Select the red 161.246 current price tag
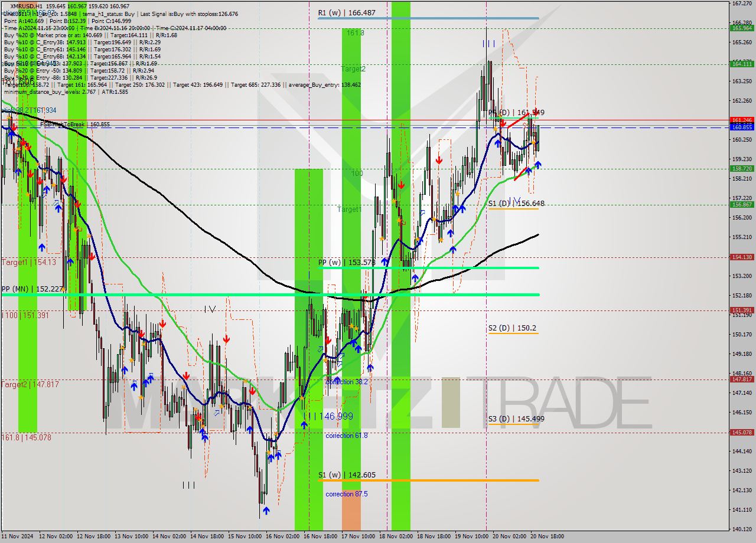 (742, 120)
